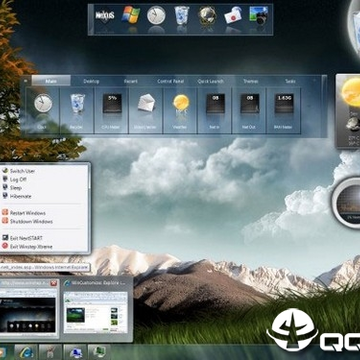The image size is (360, 360).
Task: Switch to the Desktop tab
Action: coord(91,81)
